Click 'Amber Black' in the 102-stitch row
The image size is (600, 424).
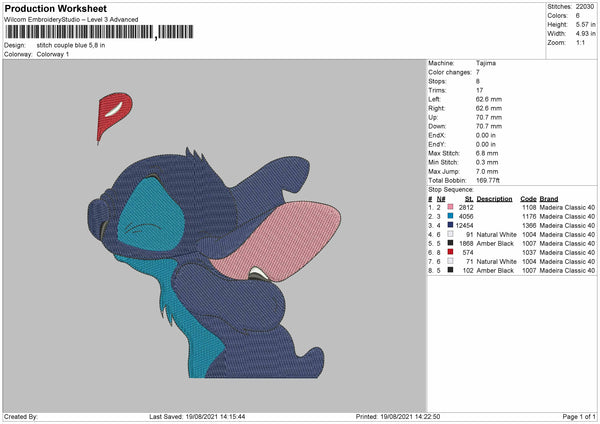click(495, 270)
